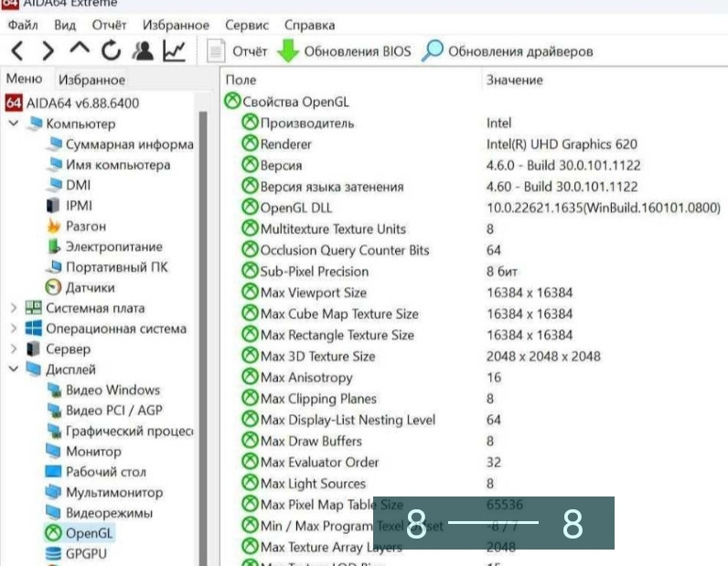Click the green BIOS updates arrow icon

288,51
